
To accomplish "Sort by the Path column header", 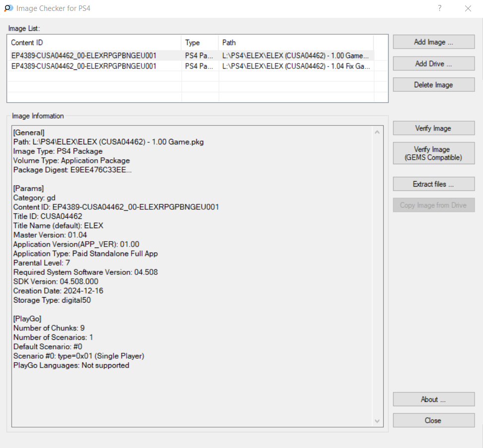I will (296, 43).
